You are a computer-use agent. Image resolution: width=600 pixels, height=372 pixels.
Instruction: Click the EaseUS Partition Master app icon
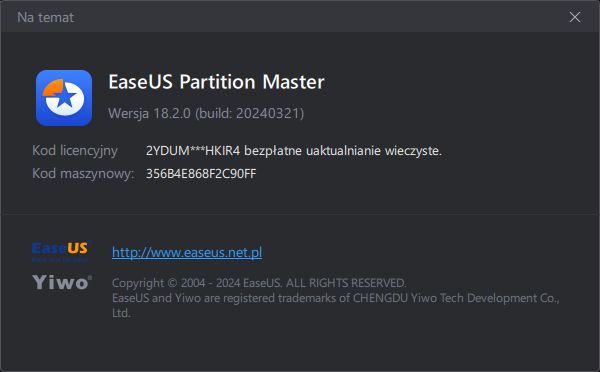64,98
